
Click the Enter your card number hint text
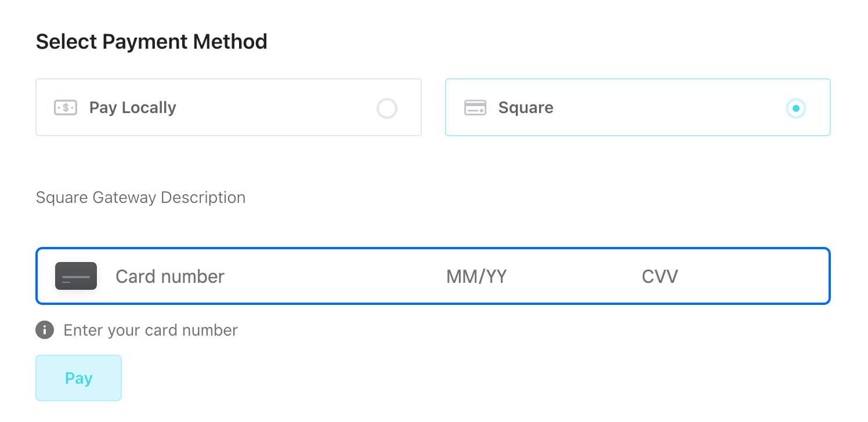tap(151, 330)
